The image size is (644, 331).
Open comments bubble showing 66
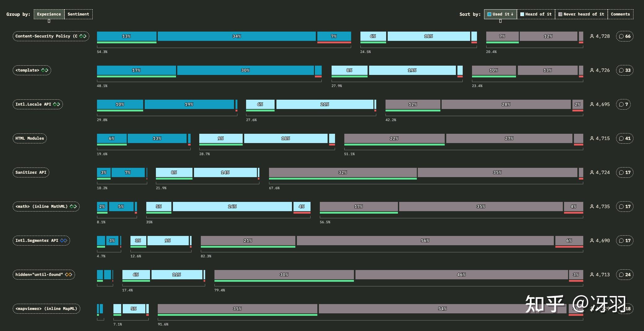click(624, 36)
